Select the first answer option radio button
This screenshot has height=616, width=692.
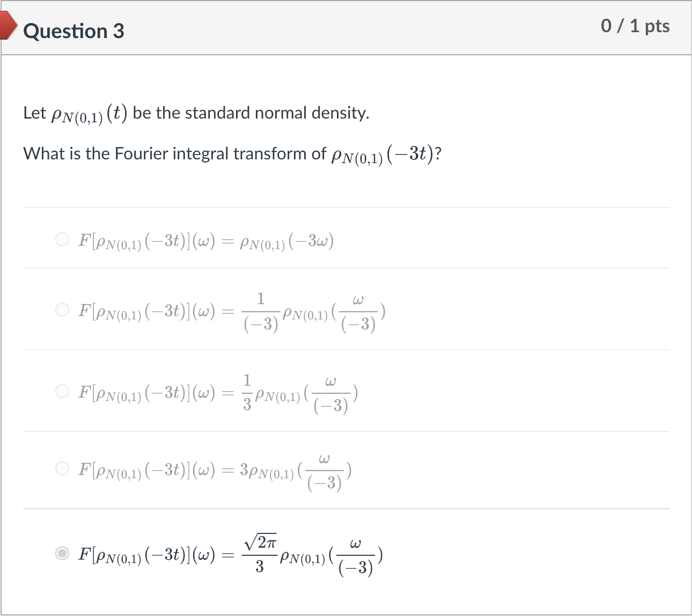62,239
